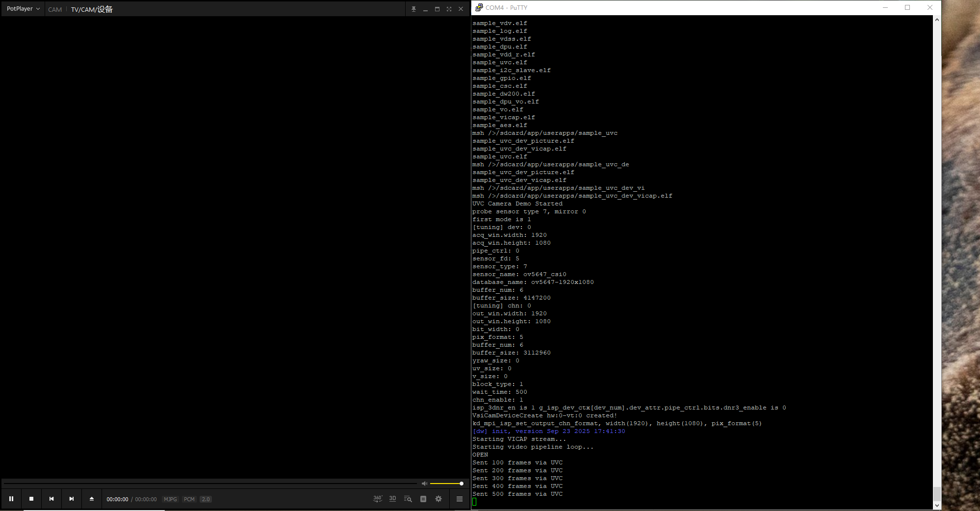
Task: Toggle 3D video mode
Action: pyautogui.click(x=392, y=499)
